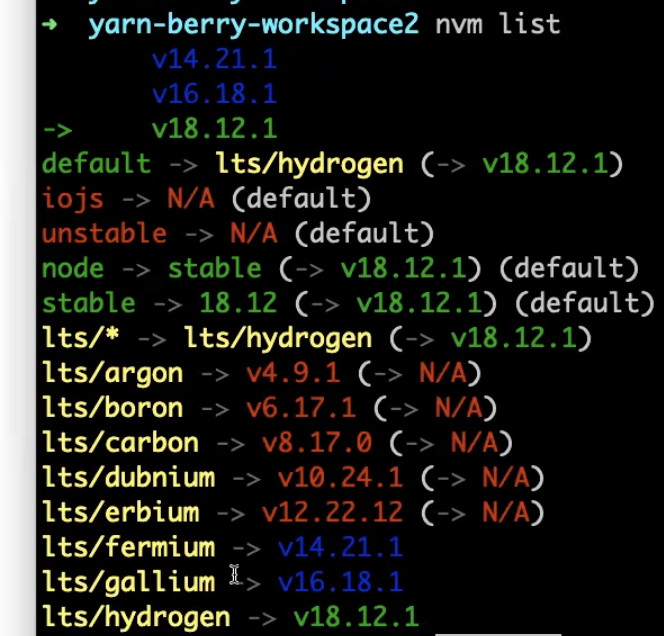Click the 'default' alias label
This screenshot has height=636, width=664.
pyautogui.click(x=96, y=163)
